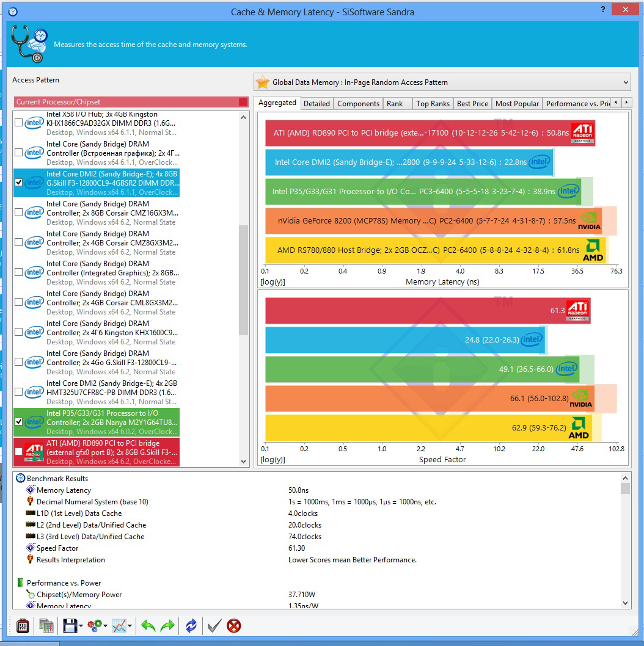Click the Intel logo on green latency bar
Image resolution: width=644 pixels, height=646 pixels.
(569, 191)
